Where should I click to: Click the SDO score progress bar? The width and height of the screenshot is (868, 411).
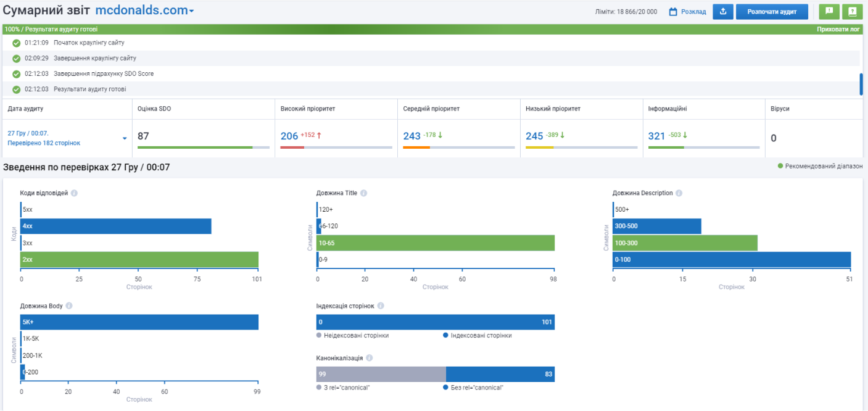pyautogui.click(x=204, y=147)
